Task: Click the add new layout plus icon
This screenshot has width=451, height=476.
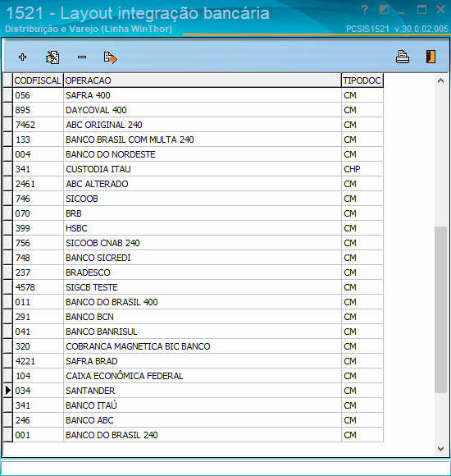Action: tap(22, 57)
